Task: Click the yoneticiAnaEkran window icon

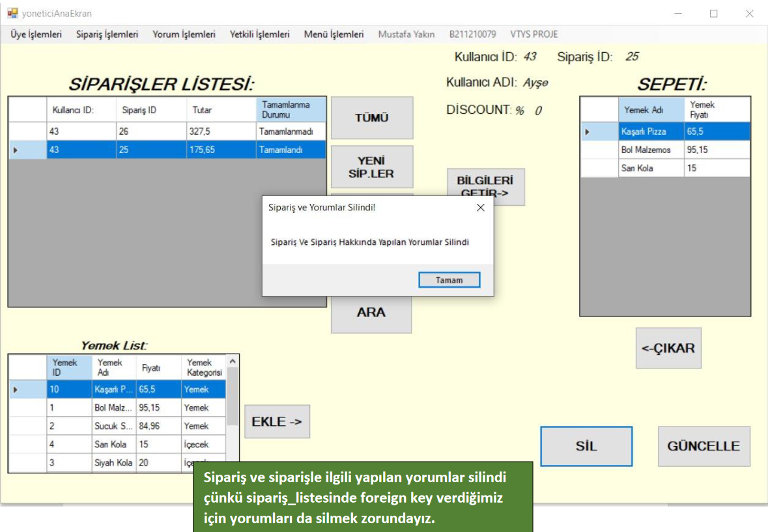Action: pos(12,13)
